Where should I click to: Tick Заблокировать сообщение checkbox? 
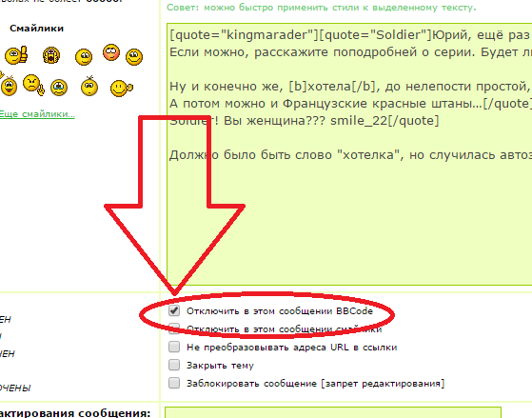174,383
